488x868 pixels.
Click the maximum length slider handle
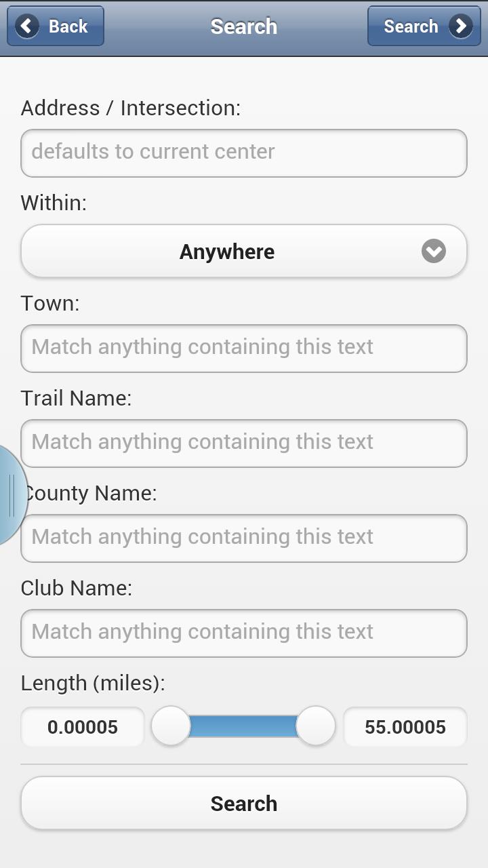click(316, 726)
